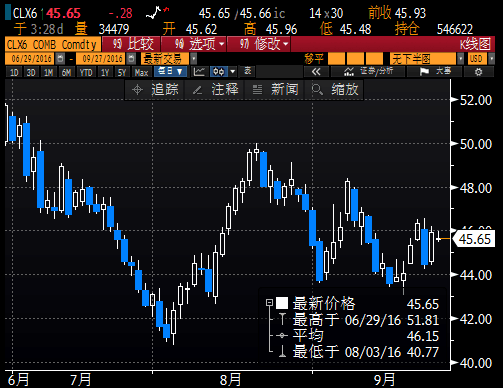
Task: Click the 45.65 last price tag
Action: tap(475, 239)
